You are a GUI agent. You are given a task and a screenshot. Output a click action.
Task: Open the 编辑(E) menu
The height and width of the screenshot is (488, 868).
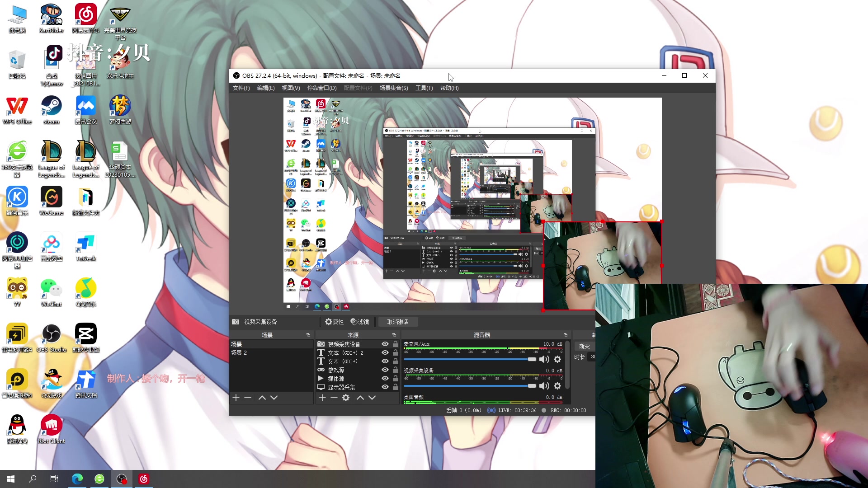coord(266,88)
